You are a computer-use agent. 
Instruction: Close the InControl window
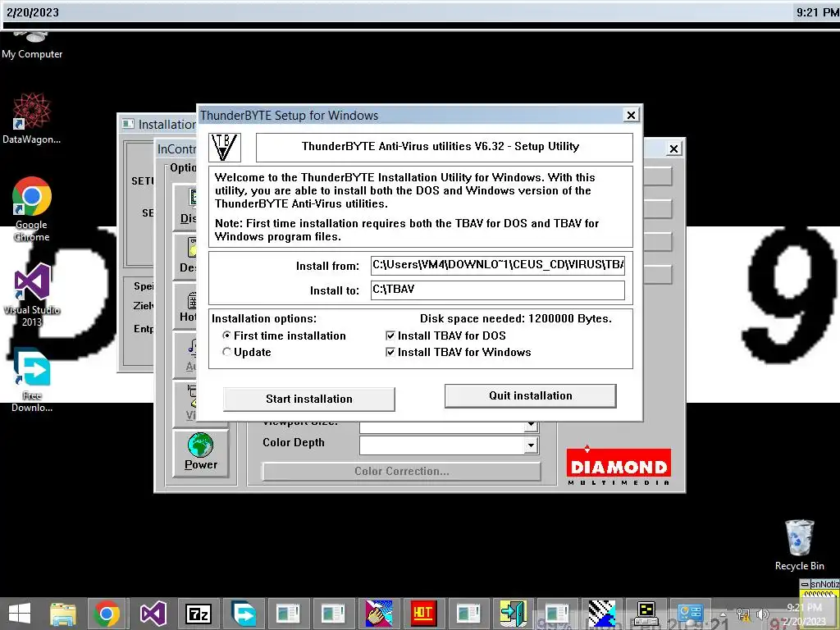[x=674, y=149]
